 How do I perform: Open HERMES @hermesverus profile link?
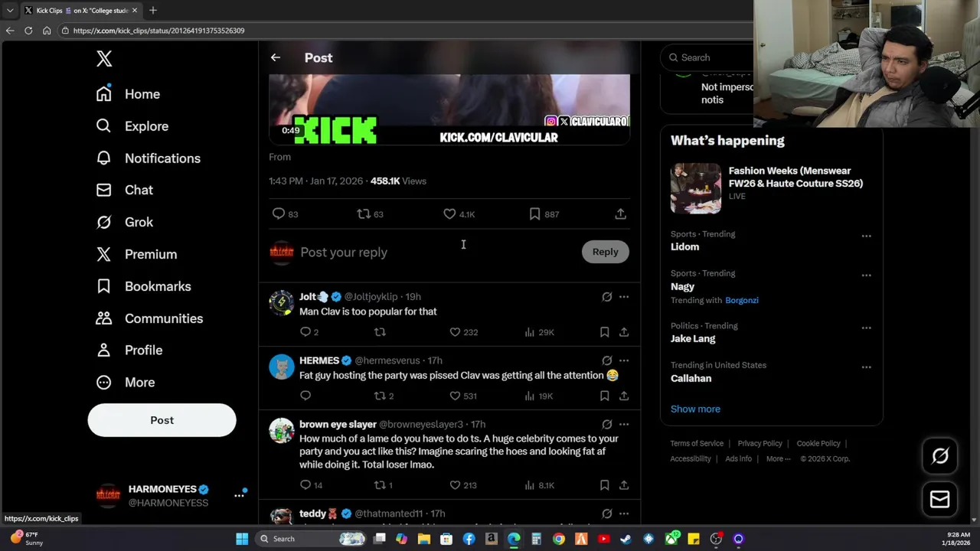pos(387,360)
